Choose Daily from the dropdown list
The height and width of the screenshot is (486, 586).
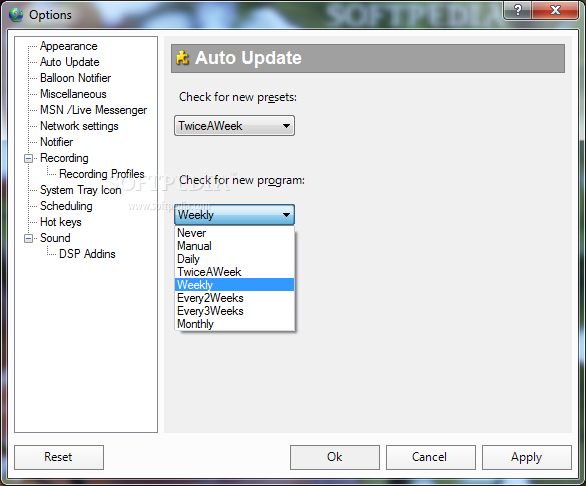pos(235,259)
